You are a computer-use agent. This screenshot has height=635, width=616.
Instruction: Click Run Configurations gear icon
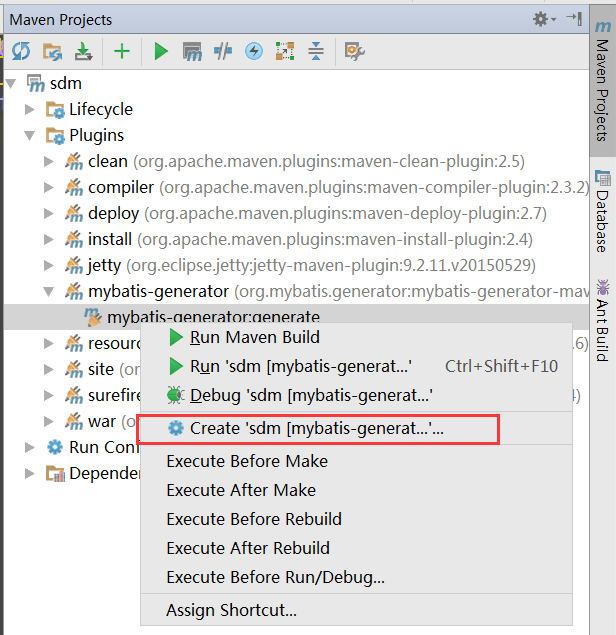pos(55,447)
